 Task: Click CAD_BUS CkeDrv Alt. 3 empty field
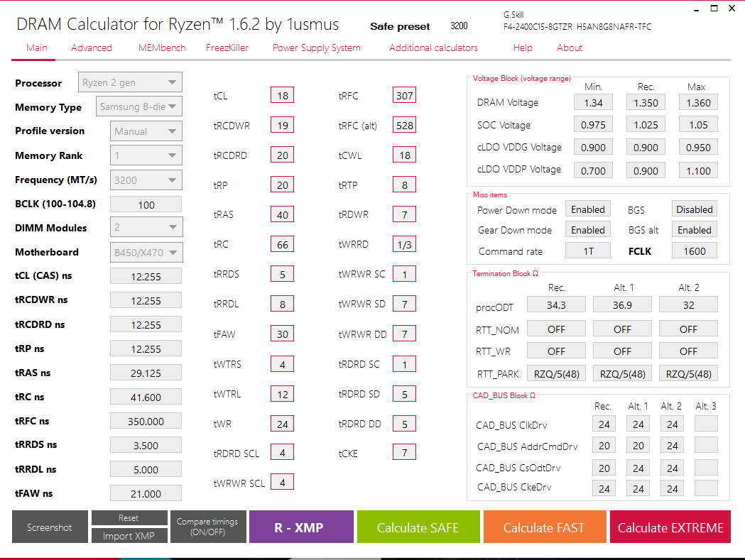coord(705,488)
